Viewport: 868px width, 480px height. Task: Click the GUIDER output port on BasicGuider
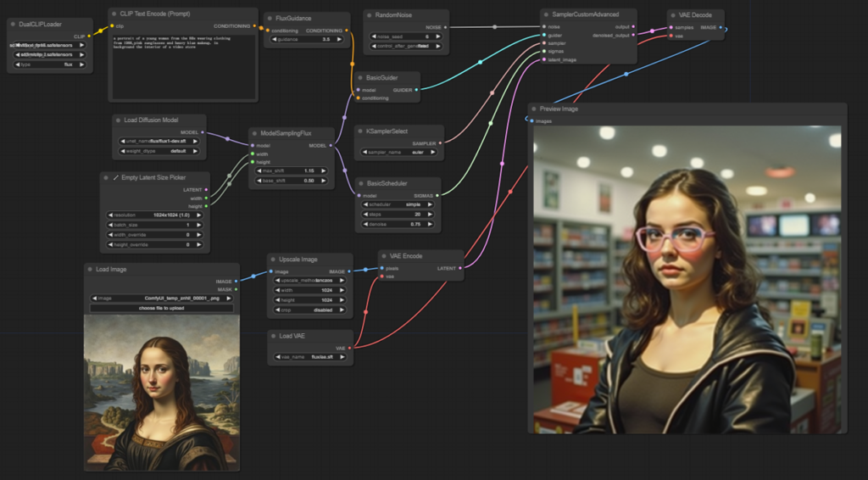[x=415, y=89]
